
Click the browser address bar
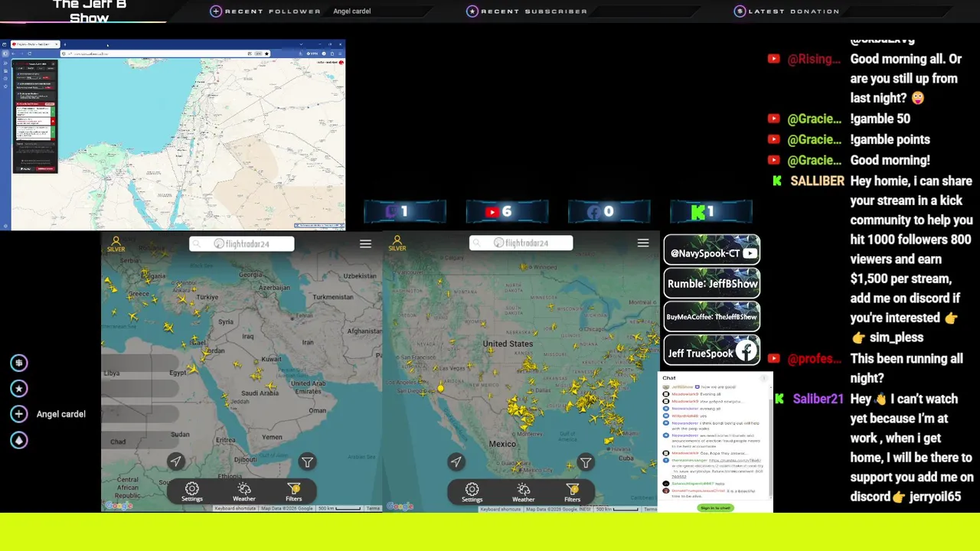[165, 54]
